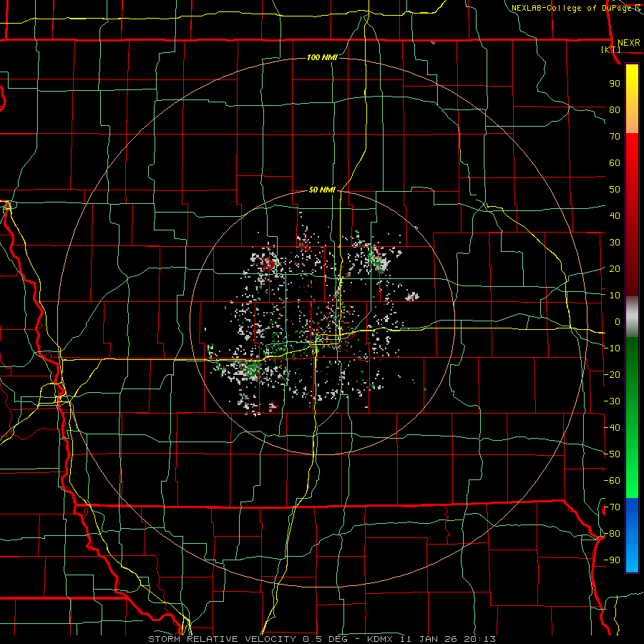Click the -40 value on the velocity scale
The image size is (644, 644).
coord(612,428)
